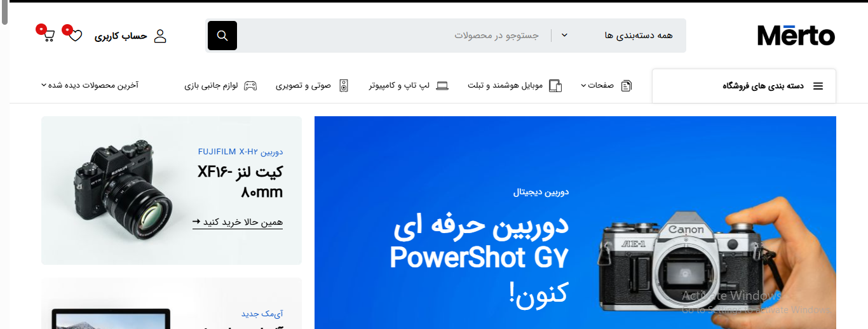The width and height of the screenshot is (868, 329).
Task: Select لپ تاپ و کامپیوتر menu item
Action: coord(399,85)
